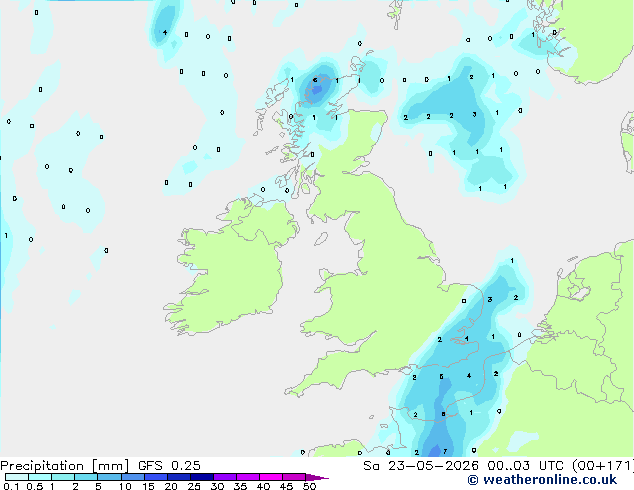Click the '6' rainfall value over northwest Scotland
Screen dimensions: 634x490
pos(315,80)
